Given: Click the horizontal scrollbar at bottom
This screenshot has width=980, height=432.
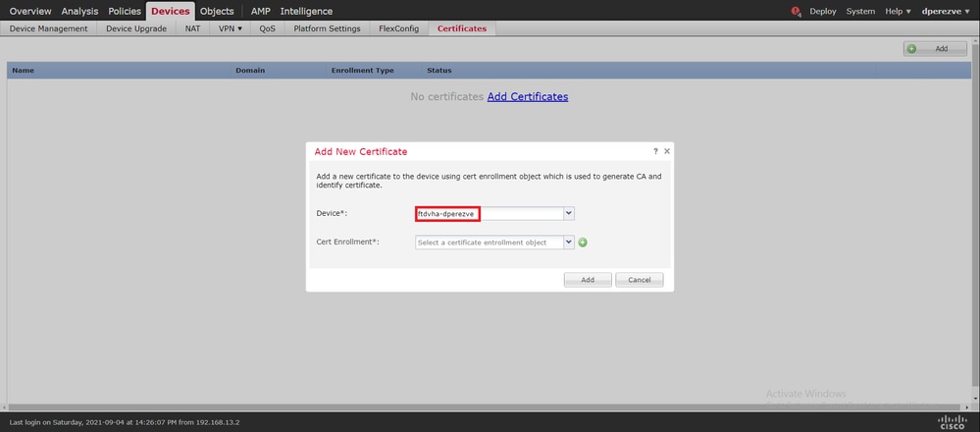Looking at the screenshot, I should [x=486, y=407].
